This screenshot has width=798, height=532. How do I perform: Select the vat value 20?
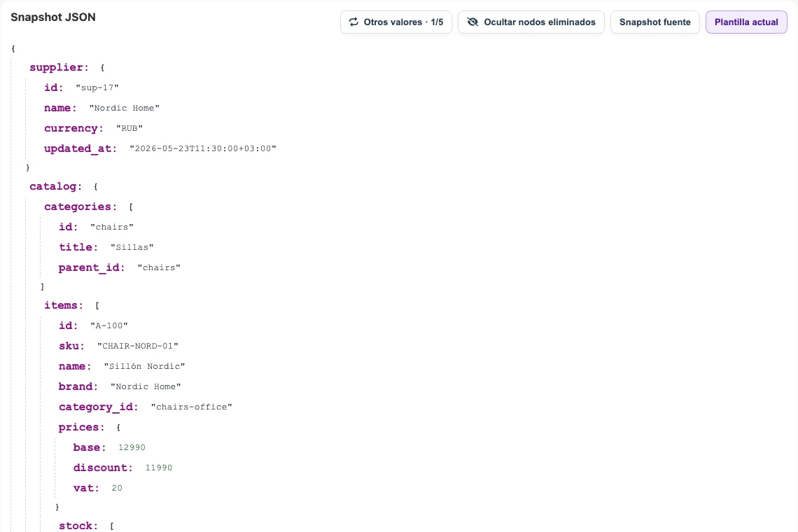pos(117,488)
